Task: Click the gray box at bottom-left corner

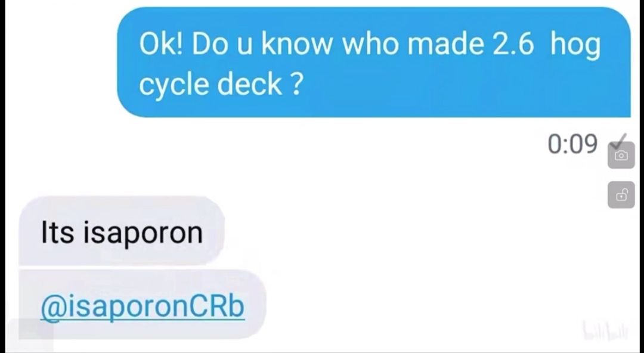Action: point(30,334)
